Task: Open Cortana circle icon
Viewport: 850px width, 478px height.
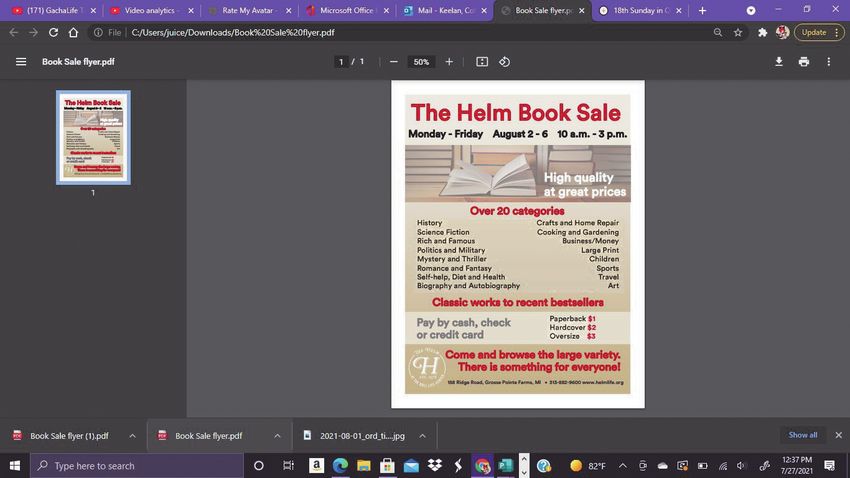Action: coord(259,466)
